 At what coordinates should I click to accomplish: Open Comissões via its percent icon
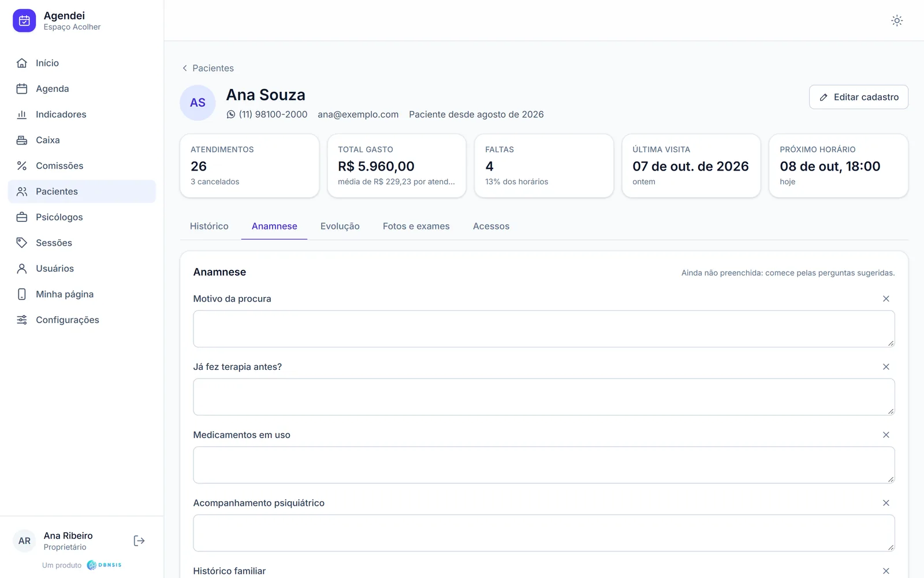coord(22,166)
